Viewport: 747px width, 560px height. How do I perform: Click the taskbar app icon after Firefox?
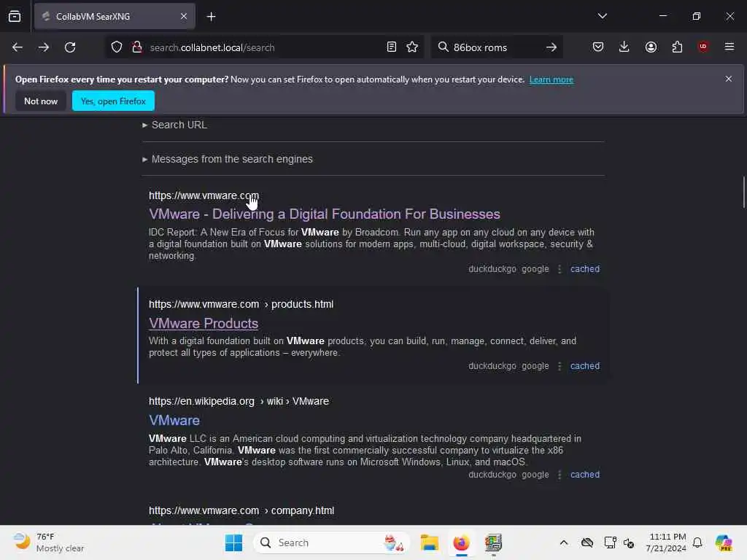pos(493,542)
